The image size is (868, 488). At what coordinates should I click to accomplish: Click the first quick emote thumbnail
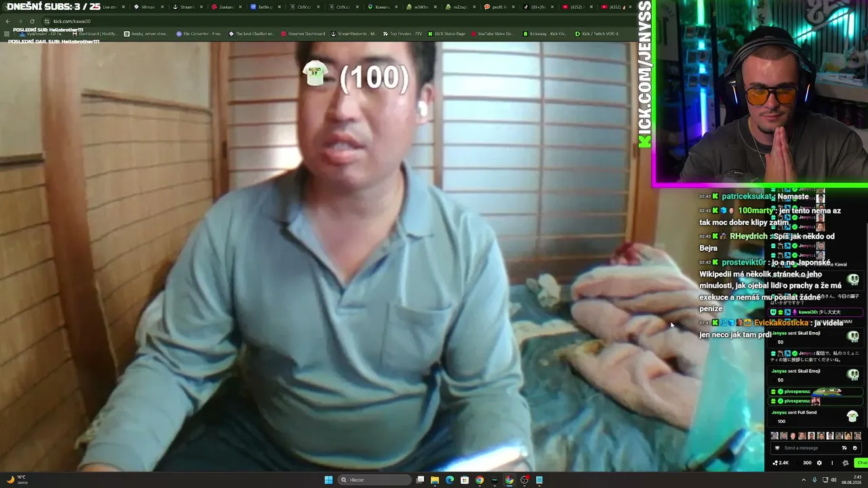(x=774, y=436)
